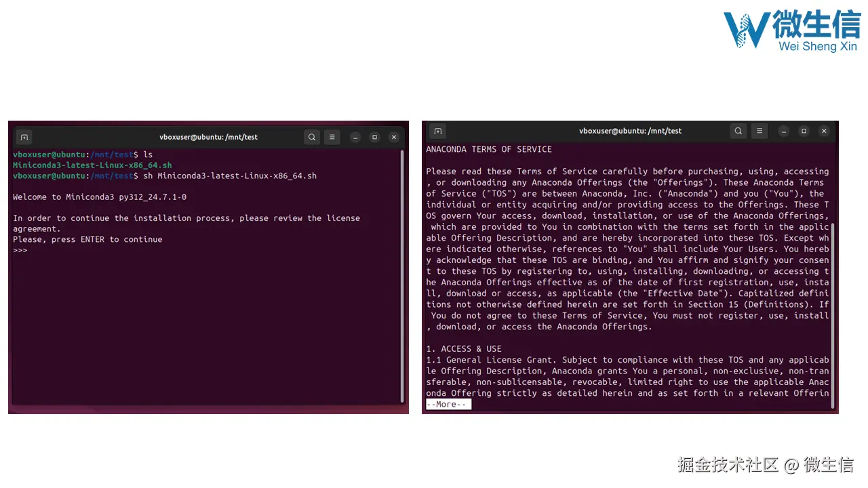Click the >>> prompt in left terminal
Image resolution: width=868 pixels, height=488 pixels.
[20, 250]
